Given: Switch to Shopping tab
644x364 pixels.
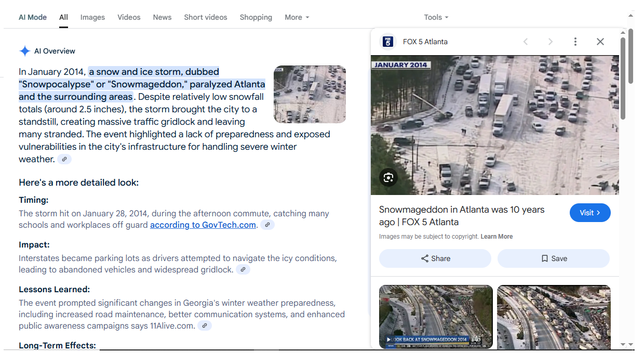Looking at the screenshot, I should coord(256,17).
